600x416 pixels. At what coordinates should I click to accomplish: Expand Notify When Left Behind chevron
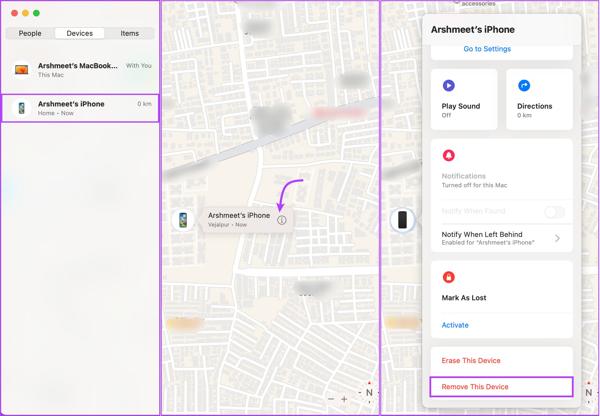click(x=557, y=238)
